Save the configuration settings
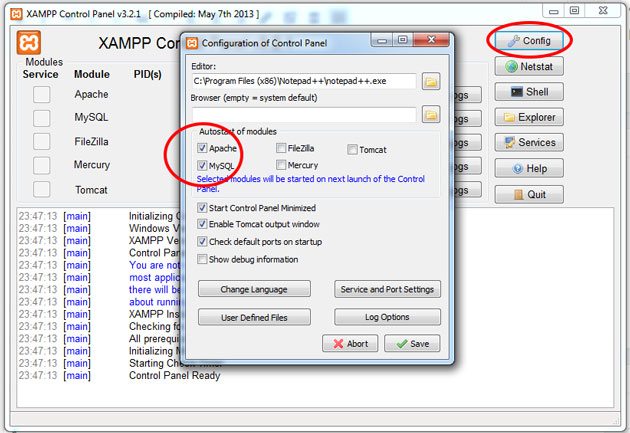This screenshot has width=630, height=433. (412, 343)
